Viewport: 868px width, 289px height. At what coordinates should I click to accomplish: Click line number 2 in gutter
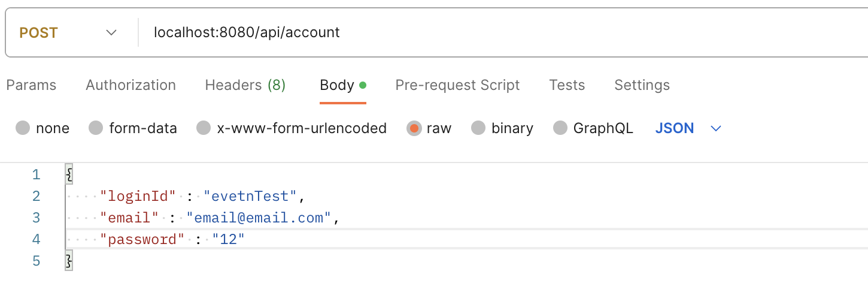[36, 196]
